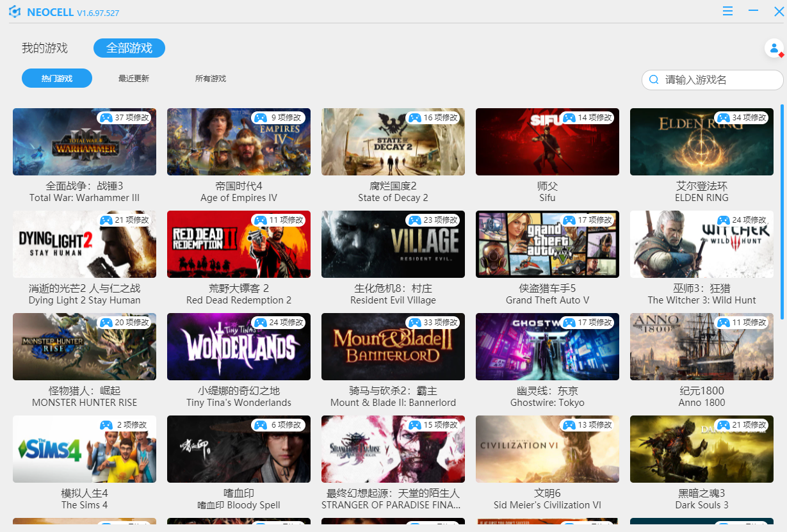This screenshot has width=787, height=532.
Task: Select The Sims 4 cover image
Action: pyautogui.click(x=85, y=449)
